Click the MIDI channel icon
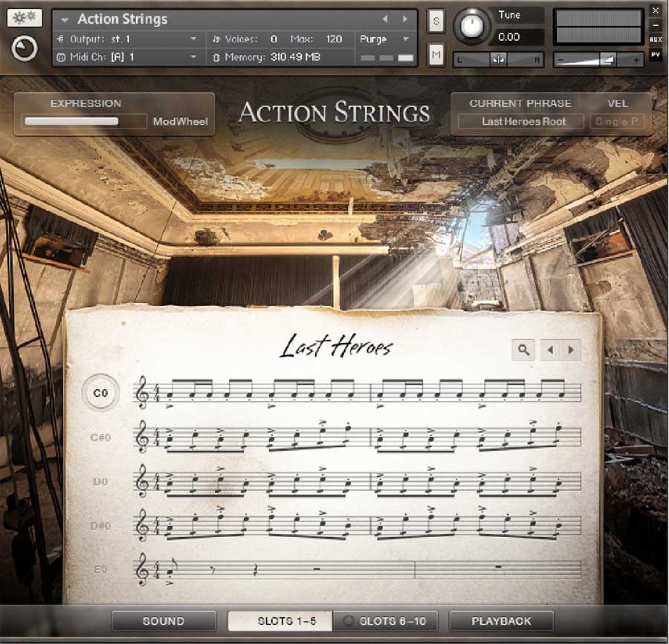 61,57
